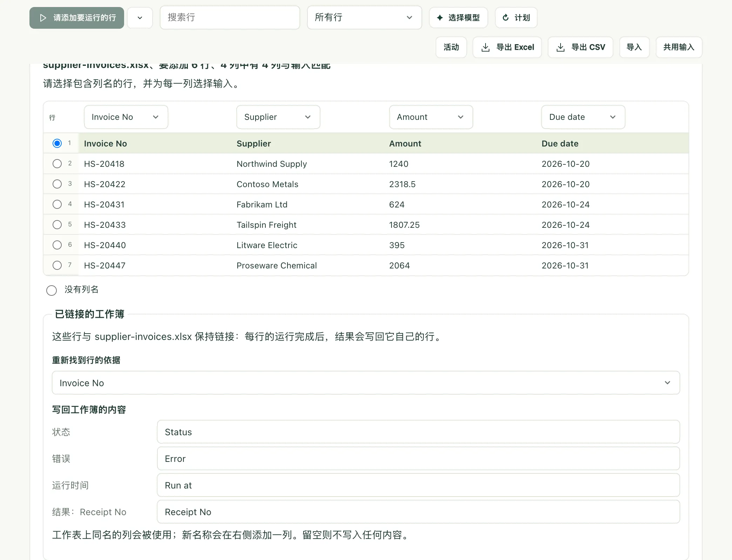
Task: Click the amount value 2318.5
Action: coord(402,184)
